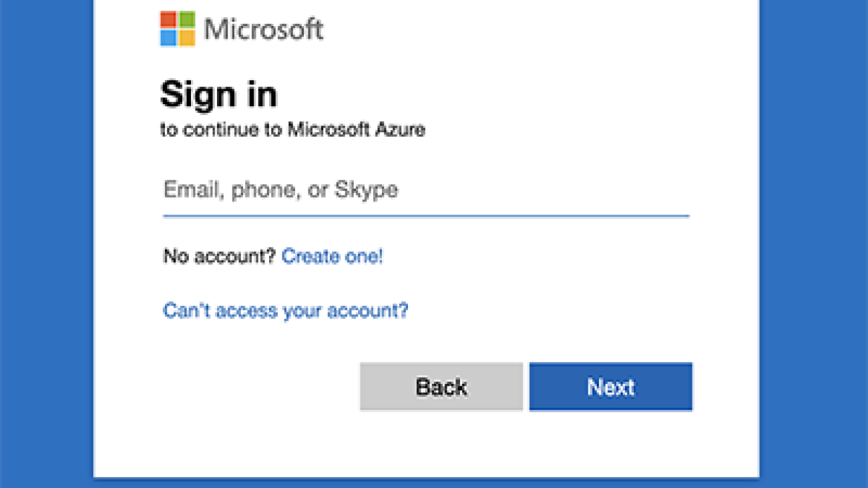Select the Sign in heading text
Viewport: 868px width, 488px height.
click(x=218, y=94)
